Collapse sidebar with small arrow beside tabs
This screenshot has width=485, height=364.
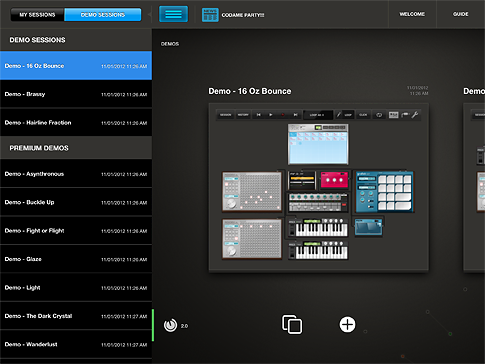click(x=150, y=15)
